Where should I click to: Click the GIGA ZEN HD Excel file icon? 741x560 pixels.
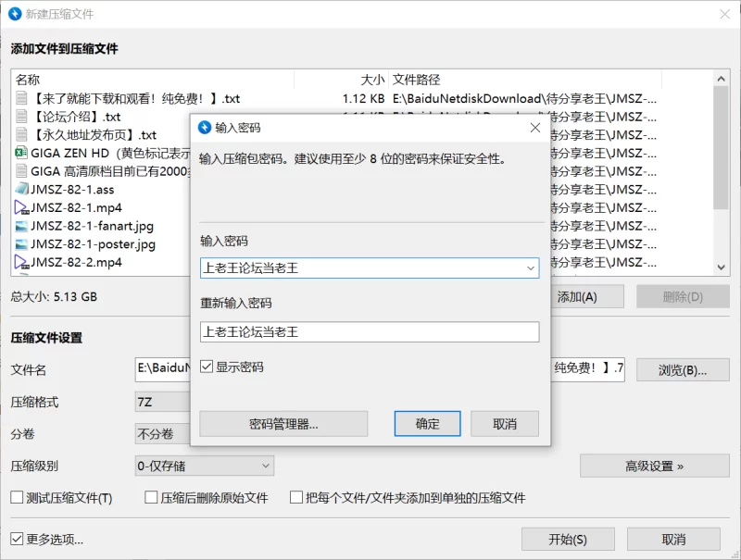click(21, 153)
